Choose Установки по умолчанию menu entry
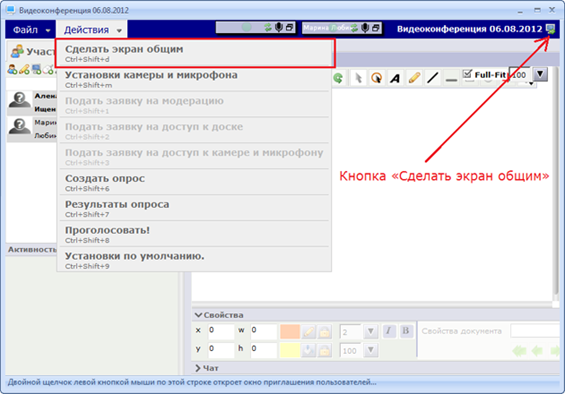 (194, 260)
